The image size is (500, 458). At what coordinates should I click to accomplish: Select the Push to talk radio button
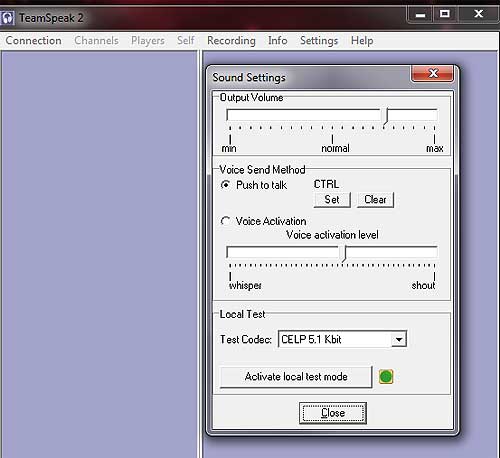click(226, 185)
